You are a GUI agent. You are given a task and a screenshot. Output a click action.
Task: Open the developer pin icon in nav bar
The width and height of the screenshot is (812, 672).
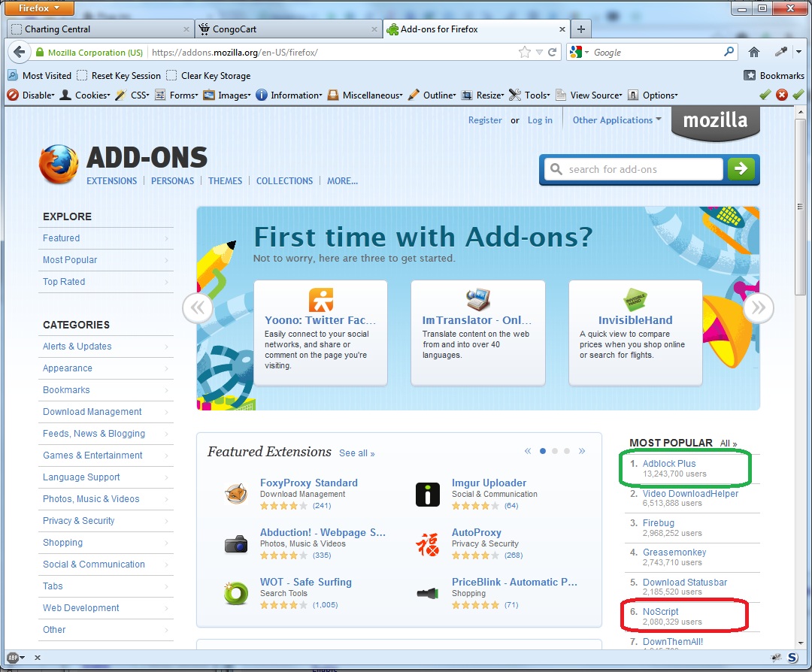pyautogui.click(x=781, y=52)
